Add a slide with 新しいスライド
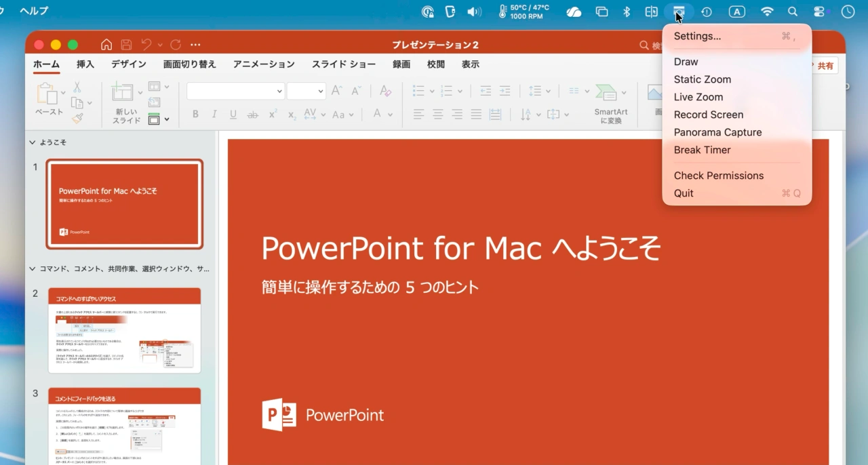 (x=123, y=92)
